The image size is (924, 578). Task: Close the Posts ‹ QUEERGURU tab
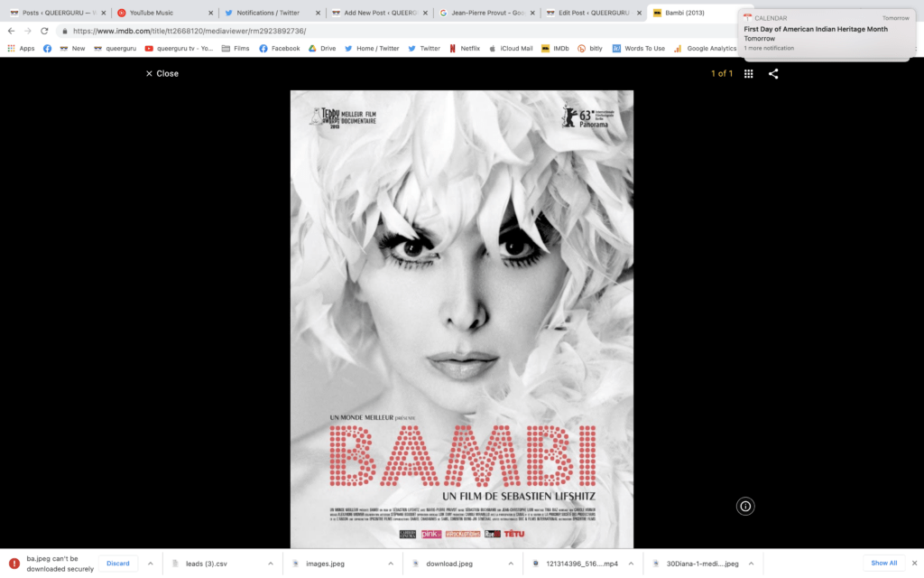[104, 13]
